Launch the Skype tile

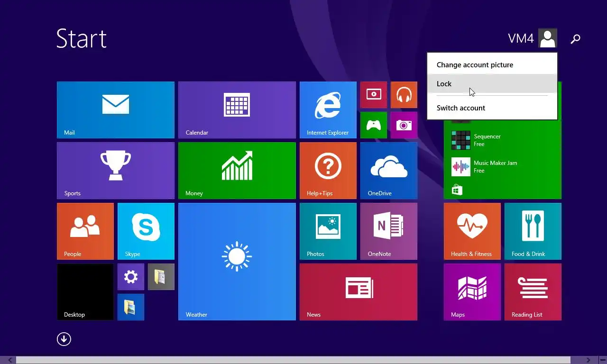click(146, 231)
